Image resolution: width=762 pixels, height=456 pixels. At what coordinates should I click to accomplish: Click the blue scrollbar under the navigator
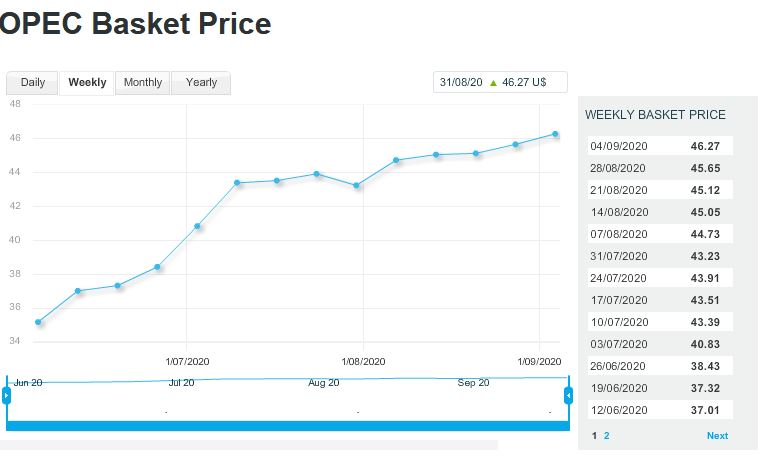click(x=287, y=426)
